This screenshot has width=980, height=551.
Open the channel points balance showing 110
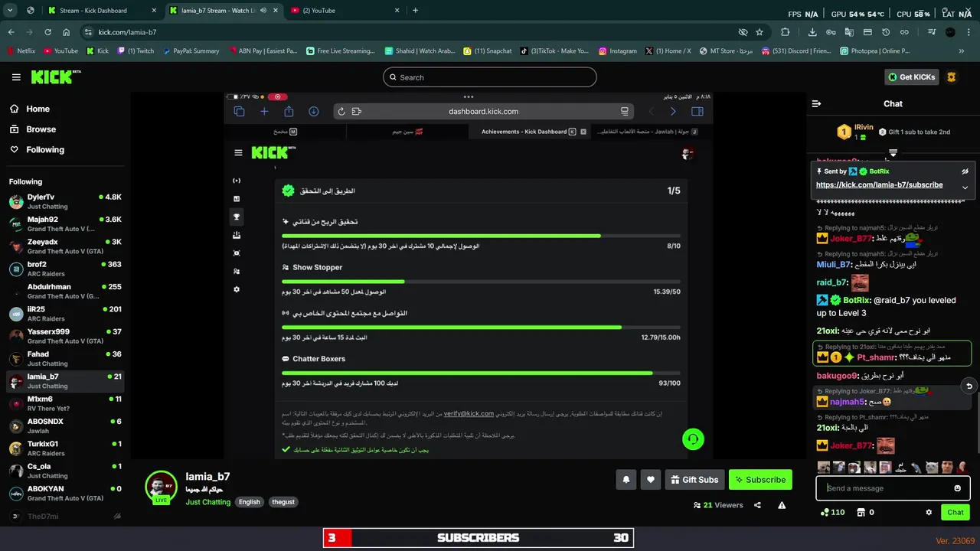click(832, 512)
